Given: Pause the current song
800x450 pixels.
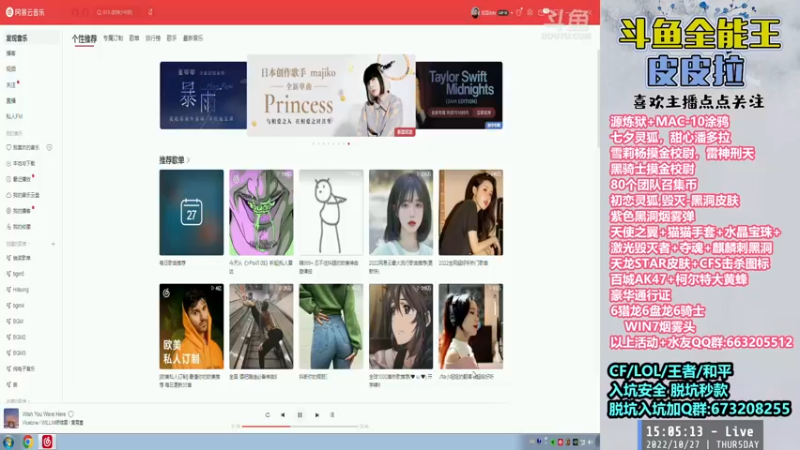Looking at the screenshot, I should (x=300, y=415).
